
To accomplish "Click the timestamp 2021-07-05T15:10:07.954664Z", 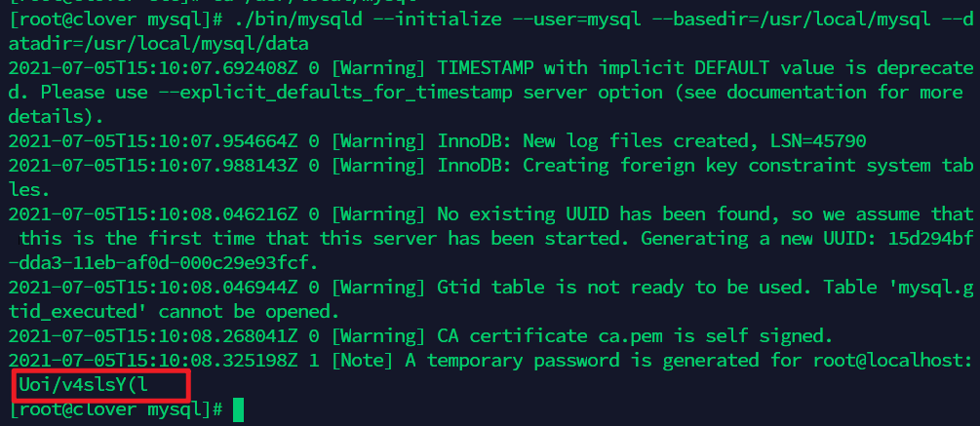I will 153,141.
